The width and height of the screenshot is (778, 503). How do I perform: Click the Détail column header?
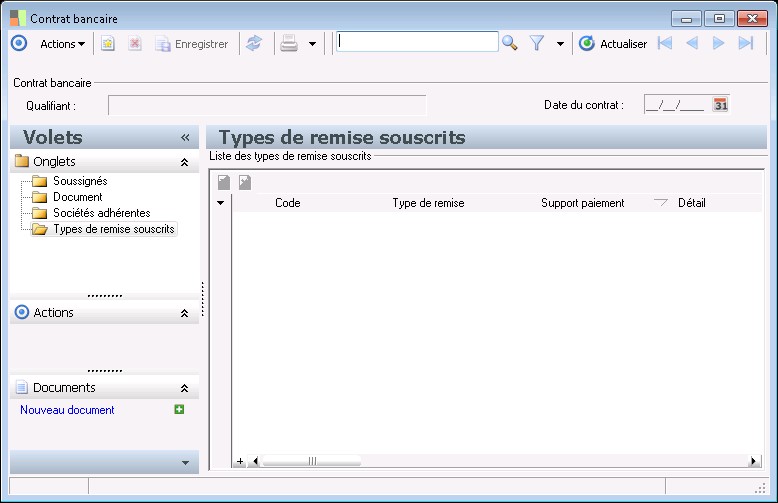click(692, 203)
